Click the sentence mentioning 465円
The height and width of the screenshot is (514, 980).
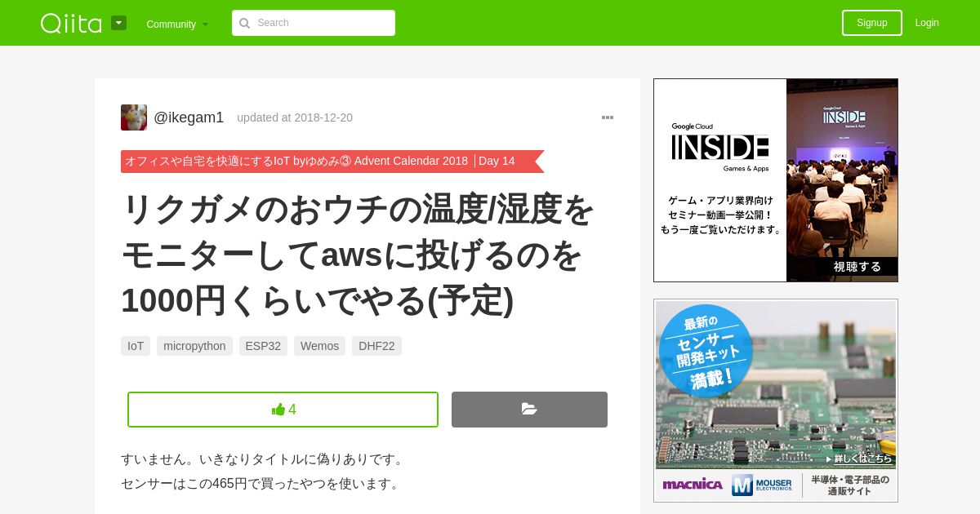point(262,484)
